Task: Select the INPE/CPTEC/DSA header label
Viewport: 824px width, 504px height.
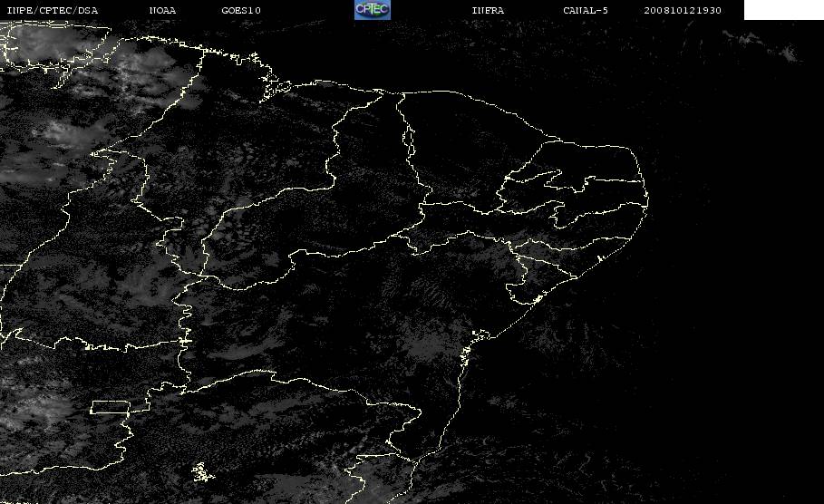Action: pos(52,11)
